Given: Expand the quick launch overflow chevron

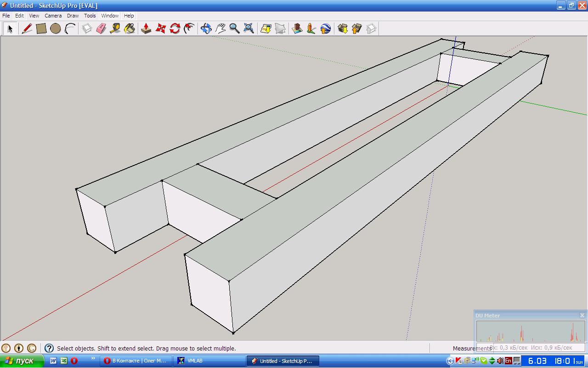Looking at the screenshot, I should coord(93,358).
